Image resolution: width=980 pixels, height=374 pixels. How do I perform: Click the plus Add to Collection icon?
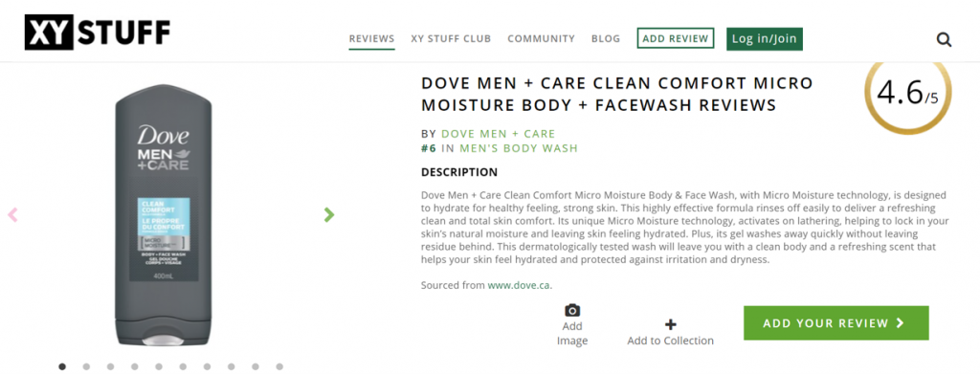tap(671, 324)
